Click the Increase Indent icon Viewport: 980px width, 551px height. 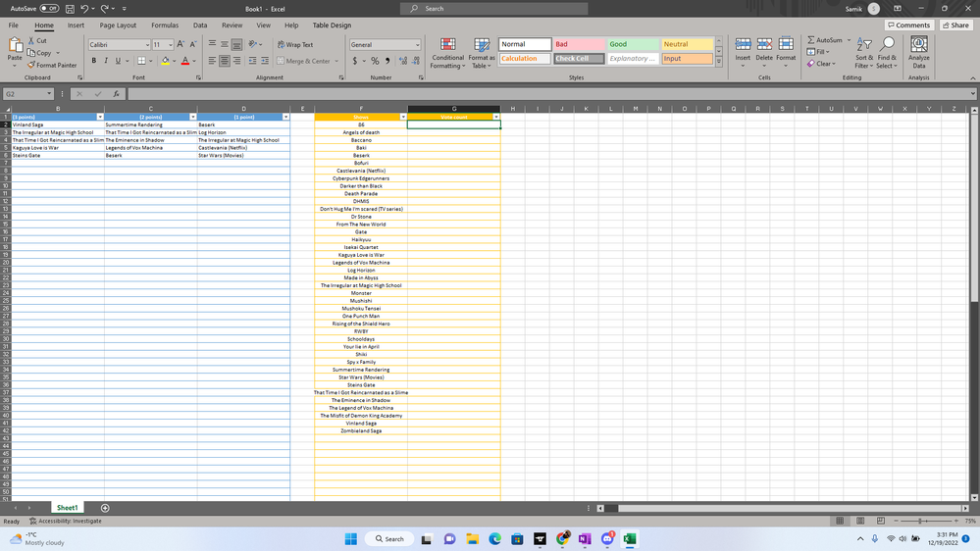tap(265, 61)
